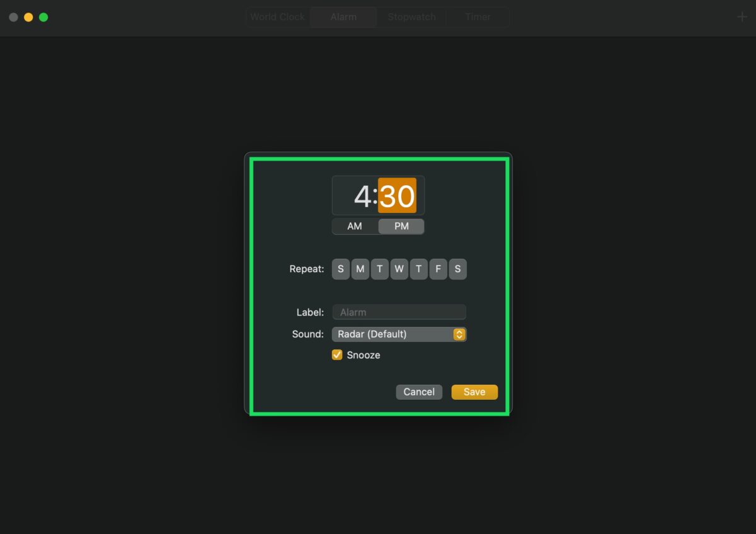Image resolution: width=756 pixels, height=534 pixels.
Task: Click the plus icon to add alarm
Action: [x=742, y=17]
